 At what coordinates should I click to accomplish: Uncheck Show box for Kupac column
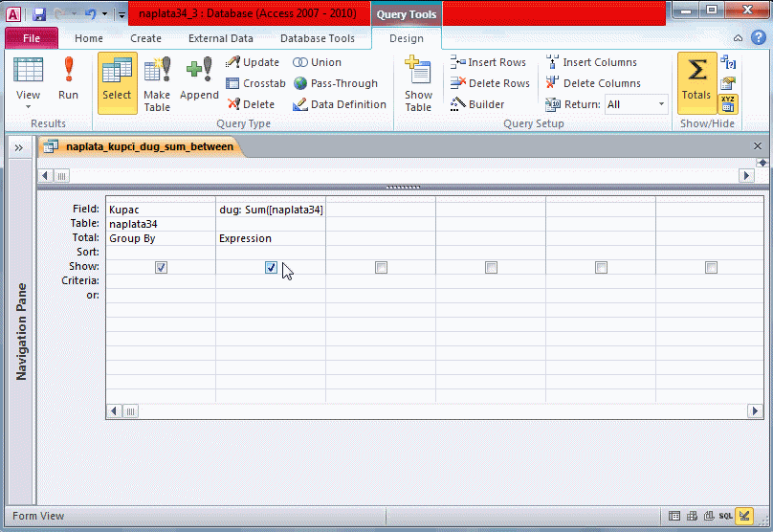click(161, 268)
